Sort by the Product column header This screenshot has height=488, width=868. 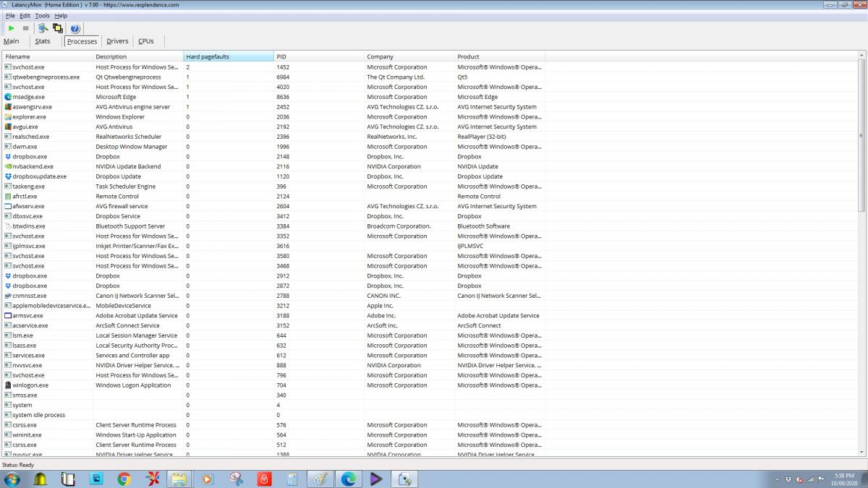500,56
